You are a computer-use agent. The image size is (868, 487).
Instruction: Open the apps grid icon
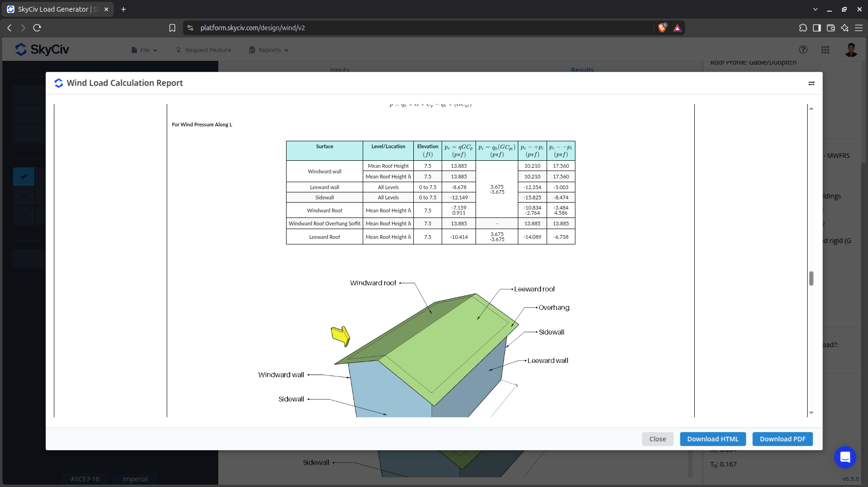pyautogui.click(x=825, y=50)
